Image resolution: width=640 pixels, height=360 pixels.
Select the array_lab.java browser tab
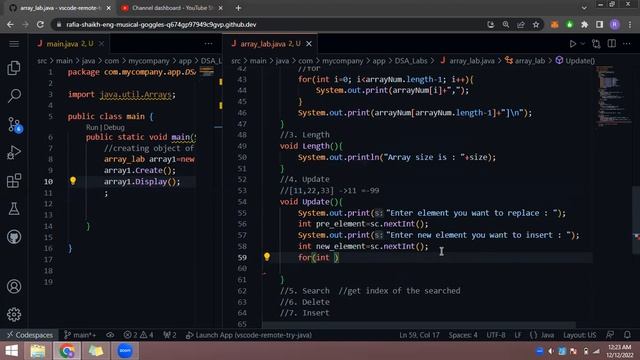tap(60, 8)
